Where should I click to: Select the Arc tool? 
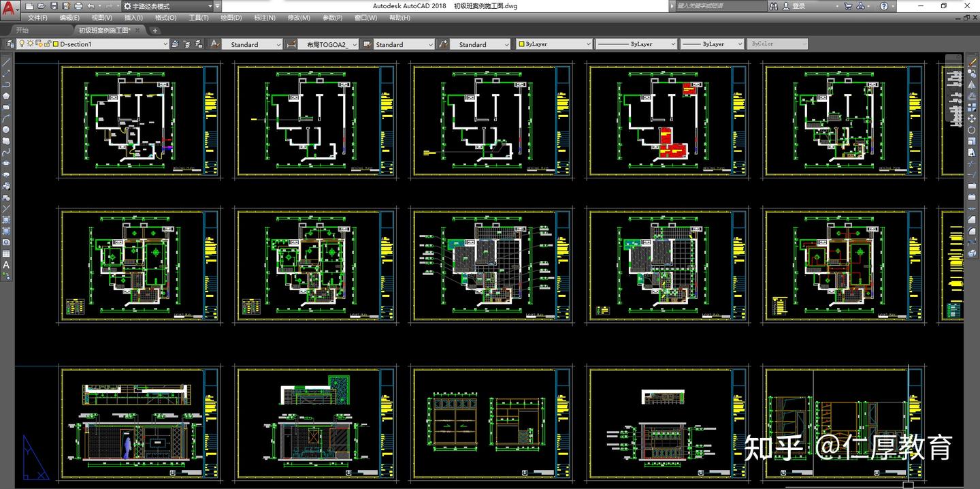click(x=6, y=118)
